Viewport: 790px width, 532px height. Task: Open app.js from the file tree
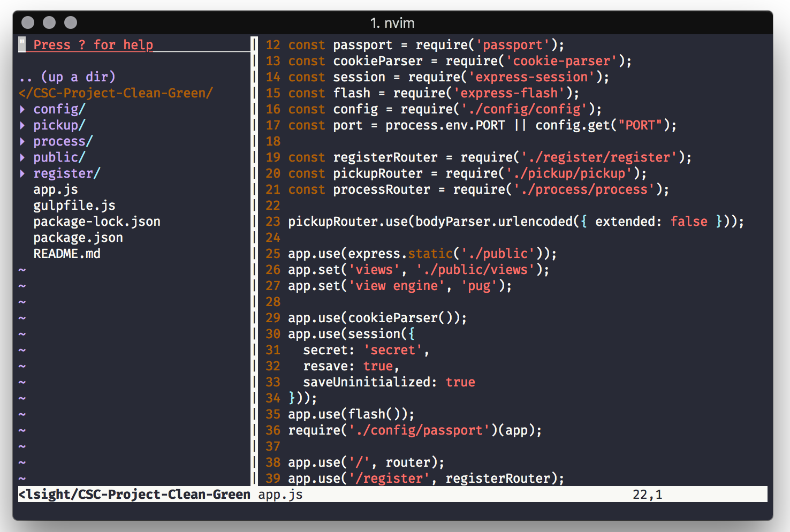(x=56, y=189)
